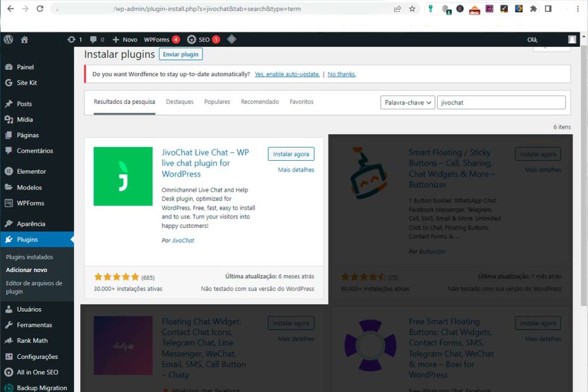The width and height of the screenshot is (588, 392).
Task: Open the Palavra-chave search type dropdown
Action: coord(407,102)
